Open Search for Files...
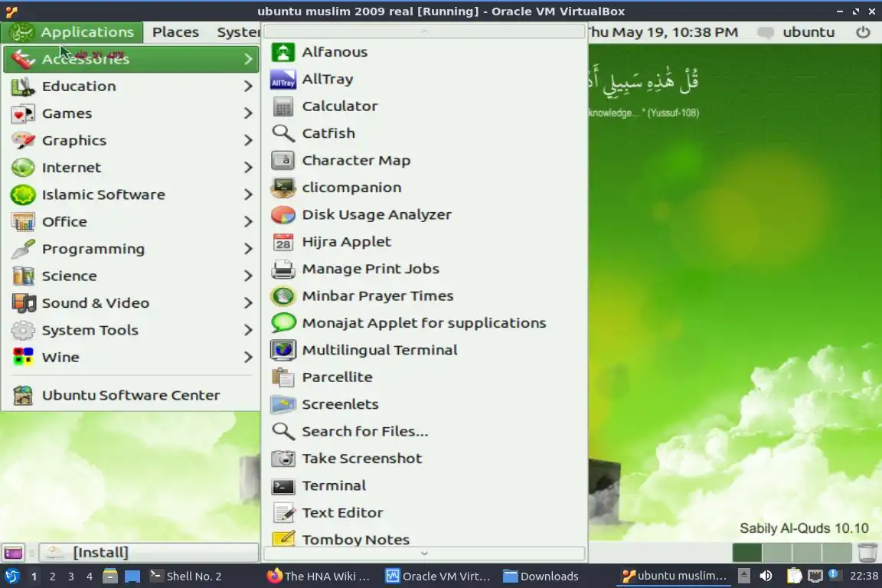The image size is (882, 588). [424, 432]
